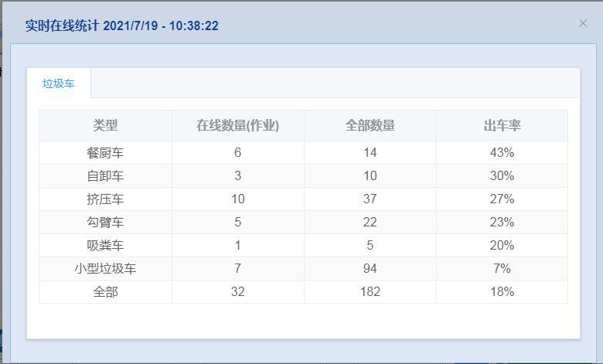This screenshot has width=603, height=364.
Task: Select the 全部 summary row label
Action: pos(105,291)
